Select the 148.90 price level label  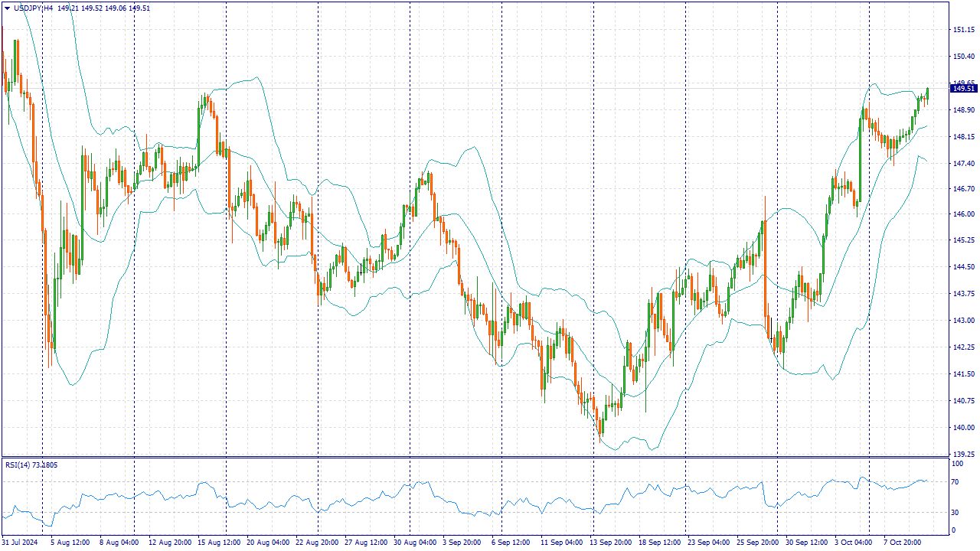(963, 110)
